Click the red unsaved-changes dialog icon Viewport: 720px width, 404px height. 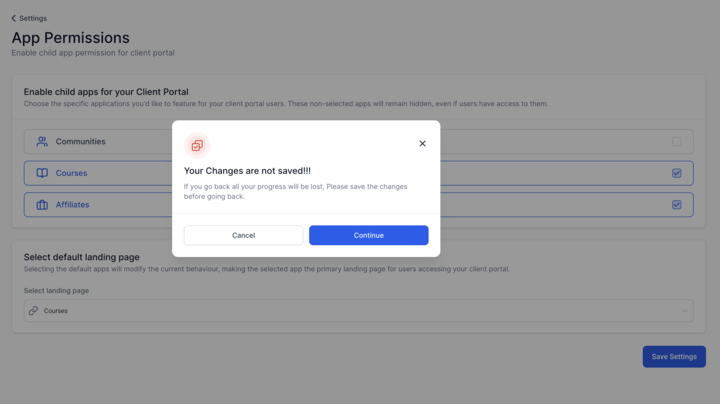(197, 146)
